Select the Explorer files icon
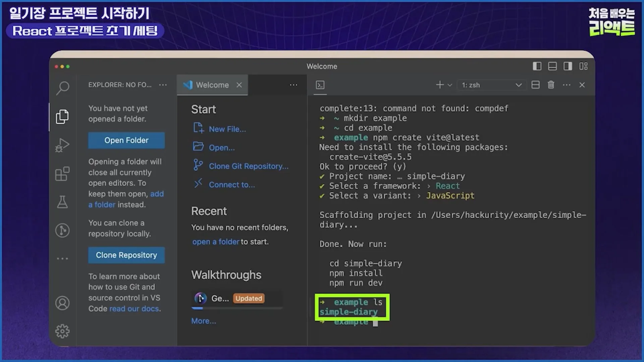This screenshot has width=644, height=362. (x=62, y=117)
